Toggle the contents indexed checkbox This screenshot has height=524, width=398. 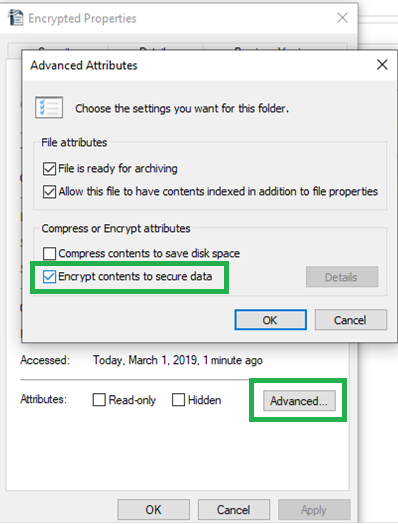pyautogui.click(x=49, y=192)
